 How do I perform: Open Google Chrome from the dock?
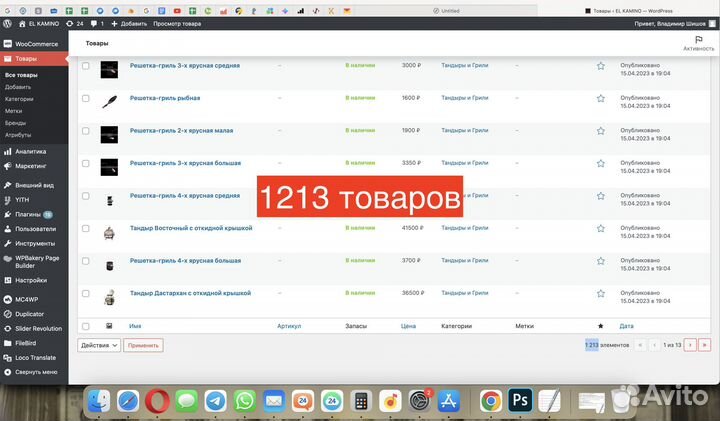coord(491,401)
